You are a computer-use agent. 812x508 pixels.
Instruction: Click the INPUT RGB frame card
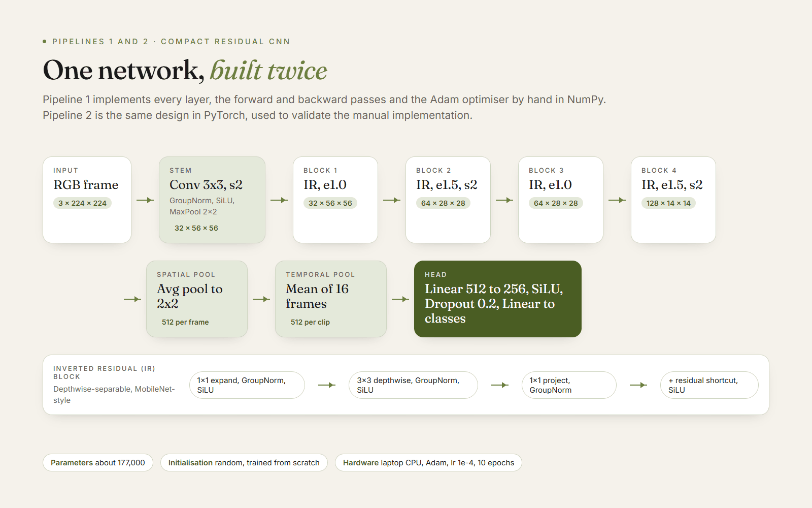87,200
